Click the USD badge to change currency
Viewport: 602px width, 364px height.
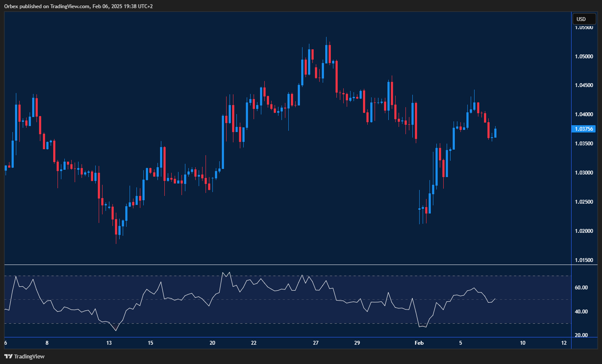pyautogui.click(x=584, y=18)
